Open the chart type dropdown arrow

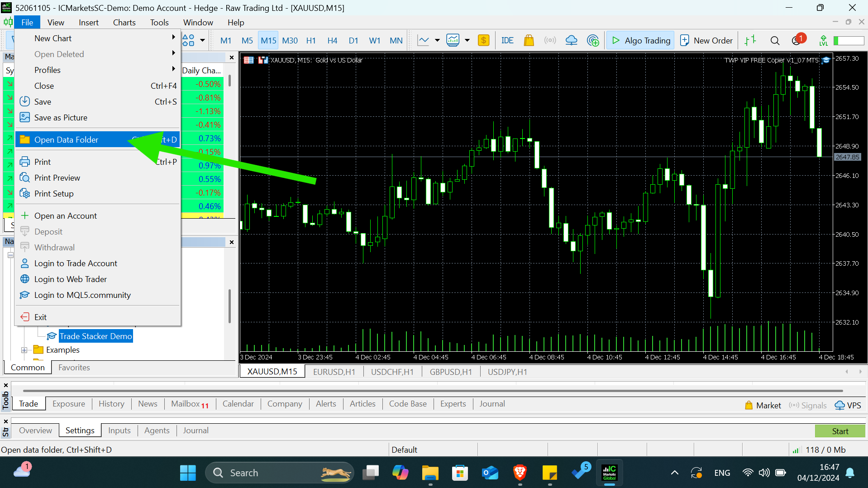pyautogui.click(x=437, y=40)
